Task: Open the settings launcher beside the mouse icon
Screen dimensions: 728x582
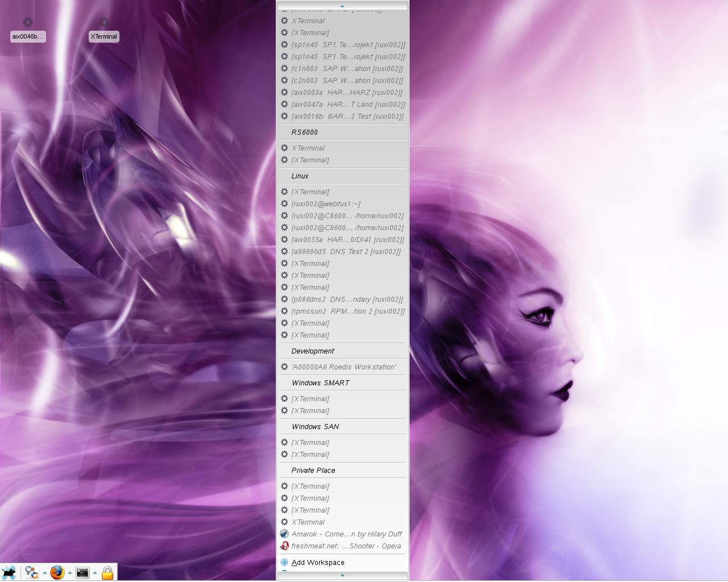Action: (x=32, y=572)
